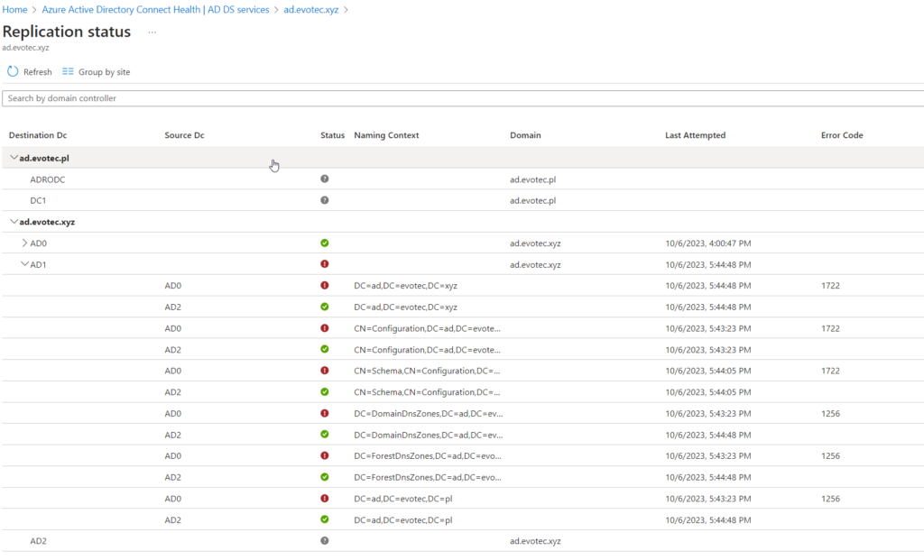
Task: Click ad.evotec.xyz breadcrumb link
Action: [x=311, y=9]
